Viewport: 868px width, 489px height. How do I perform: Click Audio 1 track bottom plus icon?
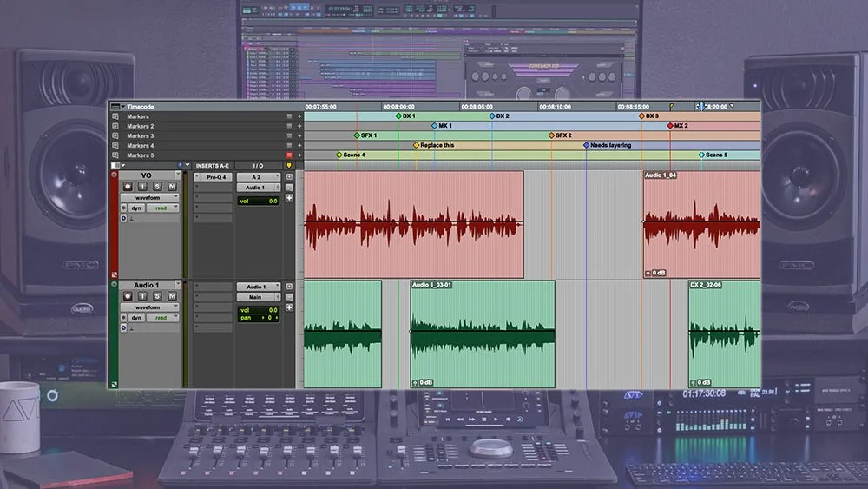click(x=289, y=307)
